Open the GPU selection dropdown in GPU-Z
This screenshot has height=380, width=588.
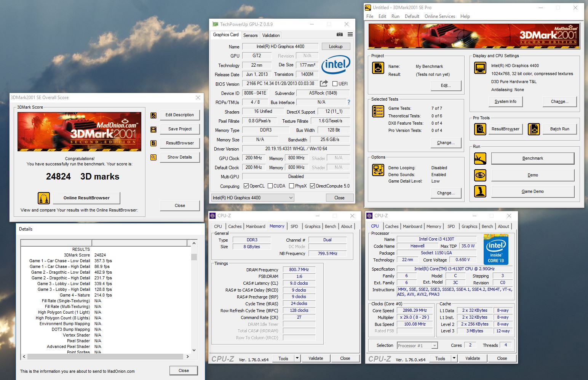pyautogui.click(x=253, y=198)
